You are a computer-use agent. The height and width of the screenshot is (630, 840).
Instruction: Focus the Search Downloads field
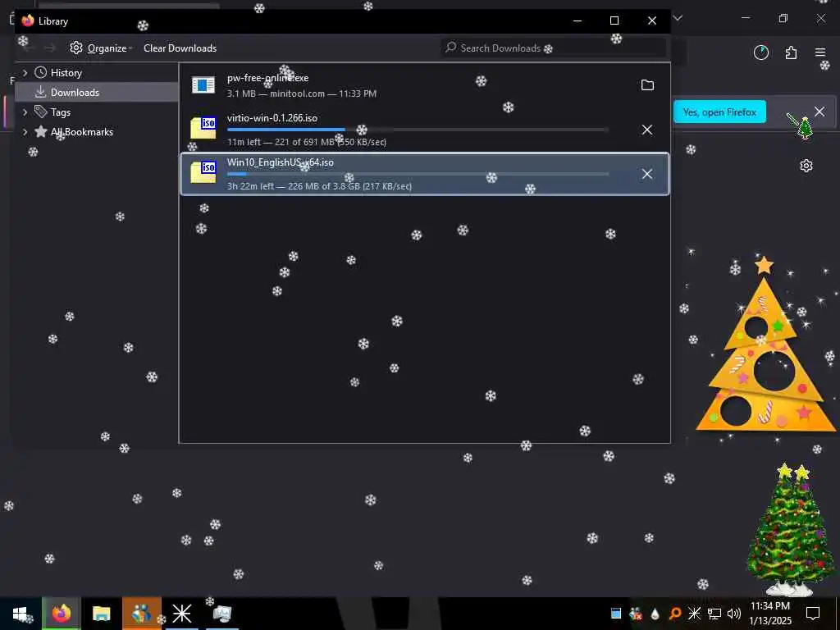(x=554, y=48)
